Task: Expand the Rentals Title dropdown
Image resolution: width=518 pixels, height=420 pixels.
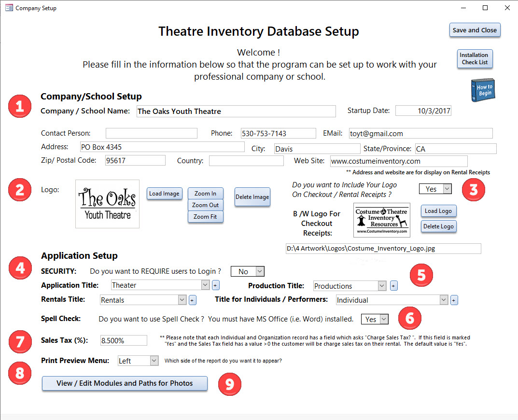Action: [x=182, y=300]
